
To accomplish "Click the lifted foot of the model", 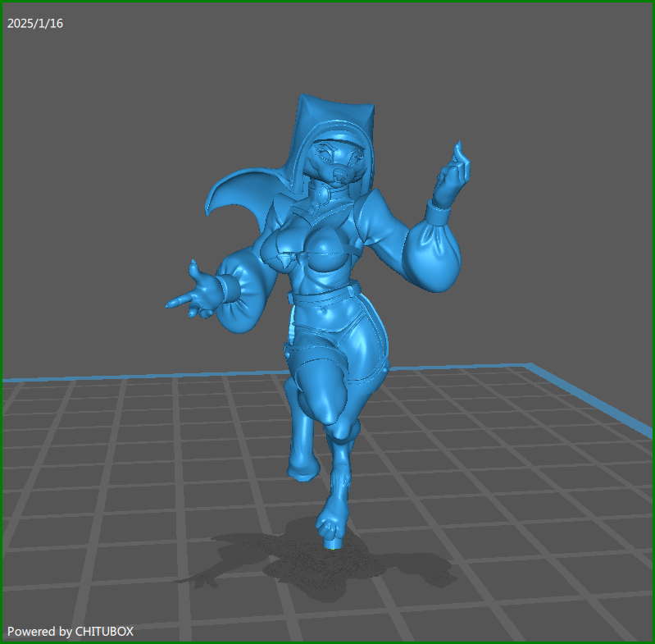I will [304, 467].
